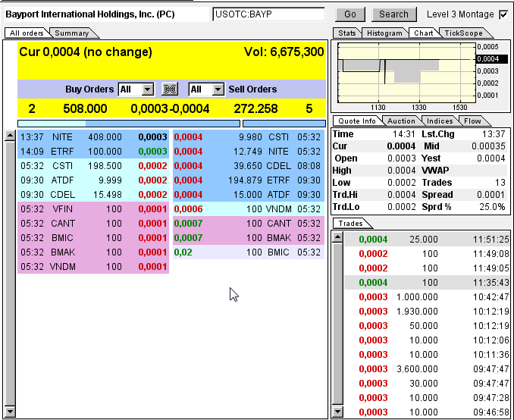
Task: Open the Auction tab
Action: coord(401,121)
